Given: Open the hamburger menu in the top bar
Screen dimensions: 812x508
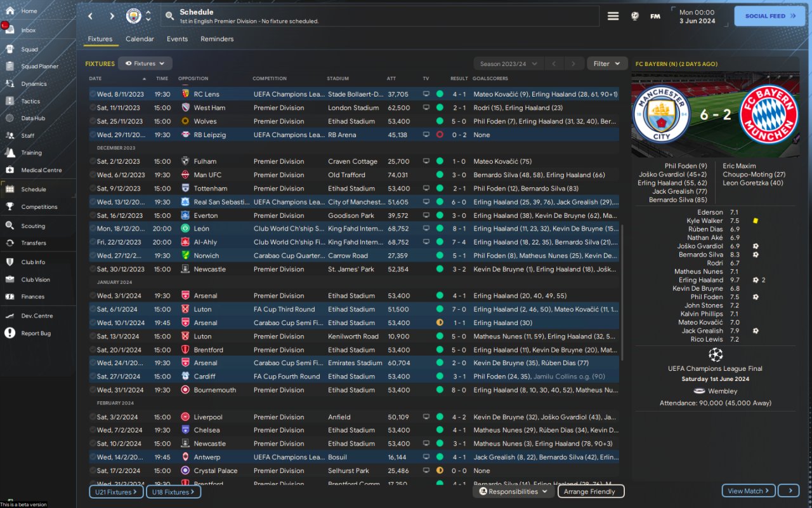Looking at the screenshot, I should coord(613,16).
